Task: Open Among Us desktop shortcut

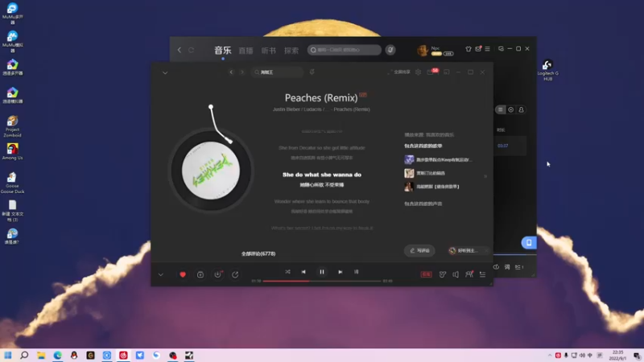Action: click(x=12, y=151)
